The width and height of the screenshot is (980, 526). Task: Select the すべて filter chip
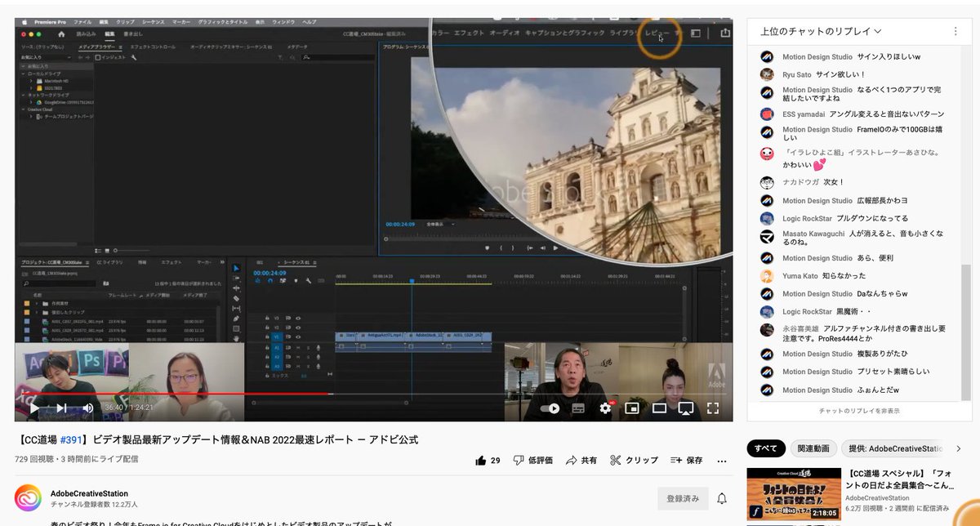pos(766,448)
